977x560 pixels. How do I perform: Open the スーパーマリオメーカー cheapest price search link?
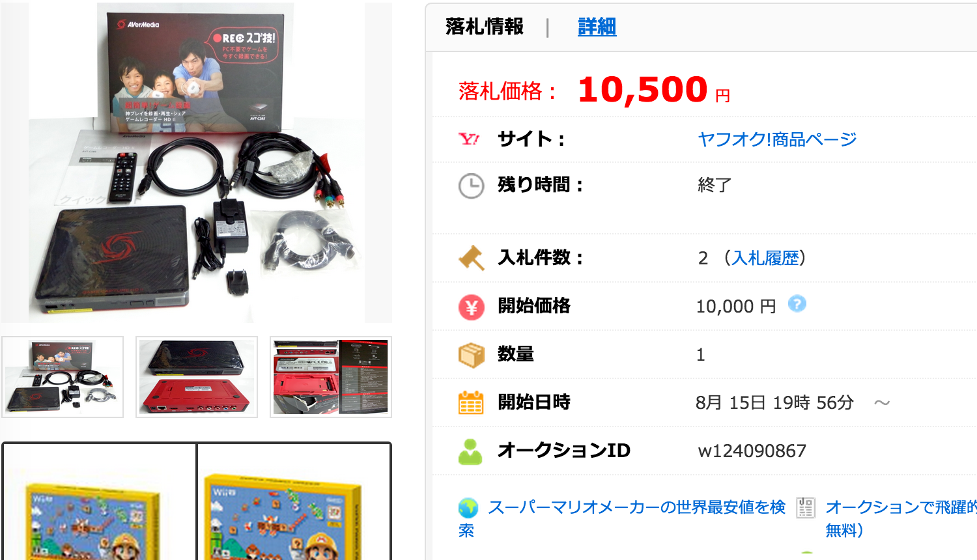(x=622, y=518)
